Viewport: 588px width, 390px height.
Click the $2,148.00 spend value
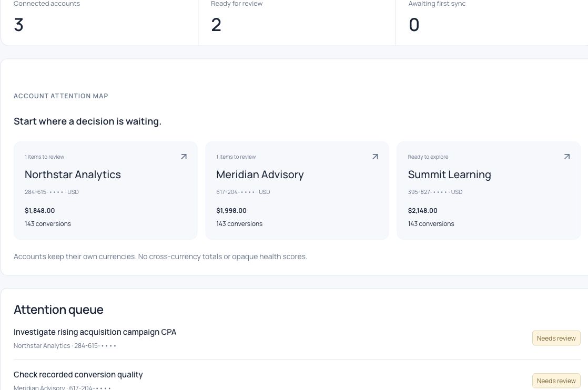423,211
